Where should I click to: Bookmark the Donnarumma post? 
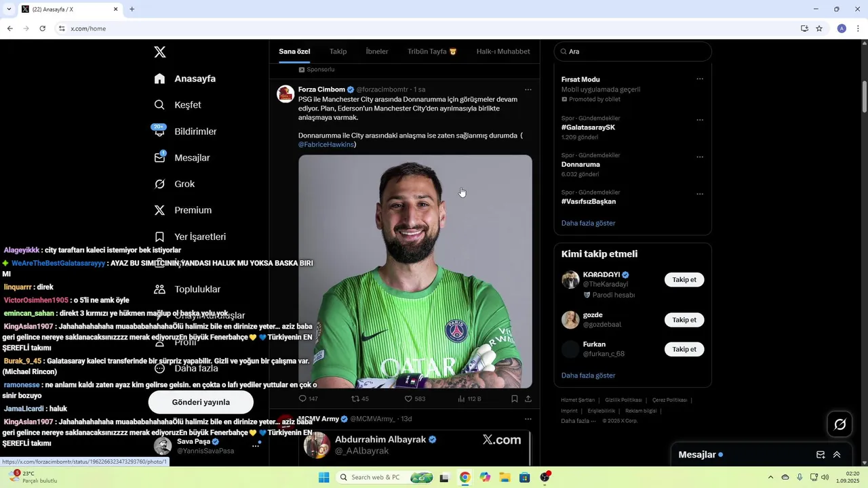coord(515,399)
